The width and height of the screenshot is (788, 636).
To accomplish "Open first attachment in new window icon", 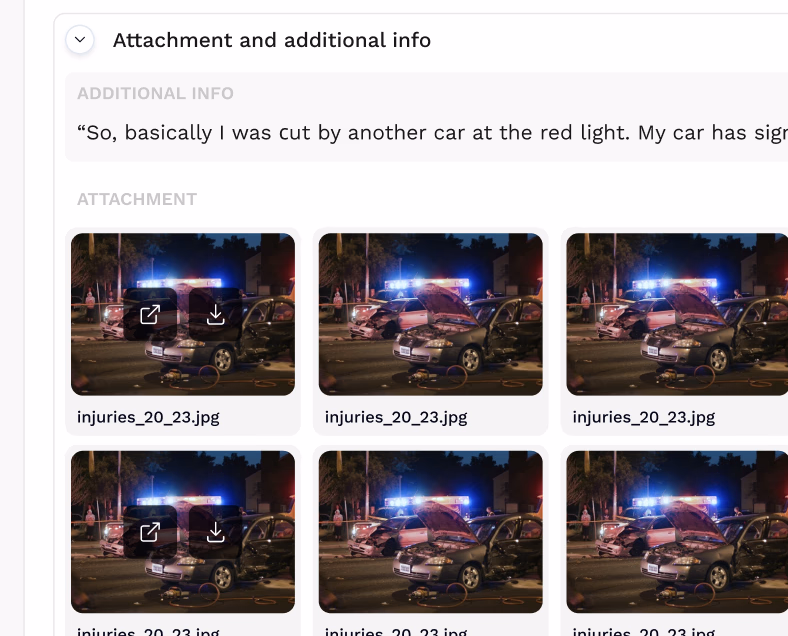I will point(150,314).
